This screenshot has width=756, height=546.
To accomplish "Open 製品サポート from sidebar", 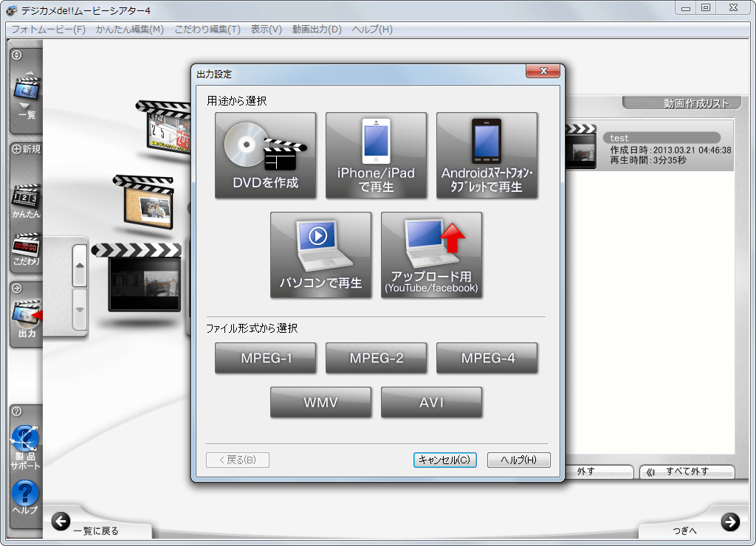I will click(x=26, y=447).
